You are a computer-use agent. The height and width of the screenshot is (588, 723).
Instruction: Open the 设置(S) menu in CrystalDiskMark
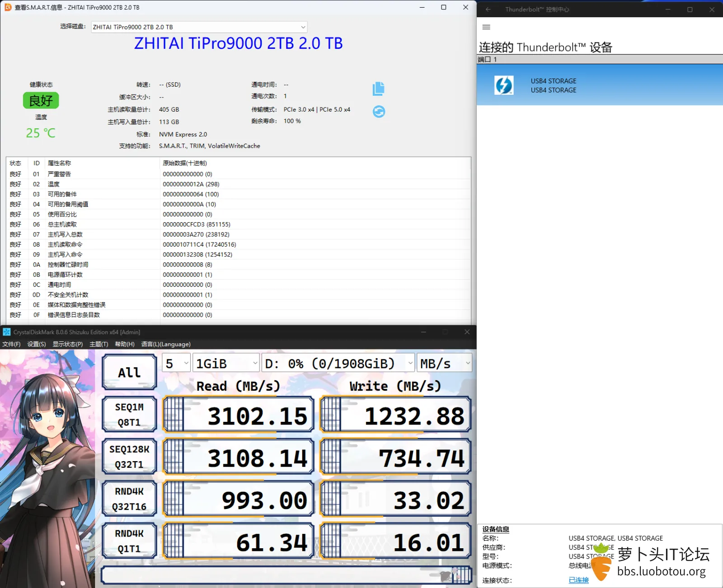tap(37, 344)
